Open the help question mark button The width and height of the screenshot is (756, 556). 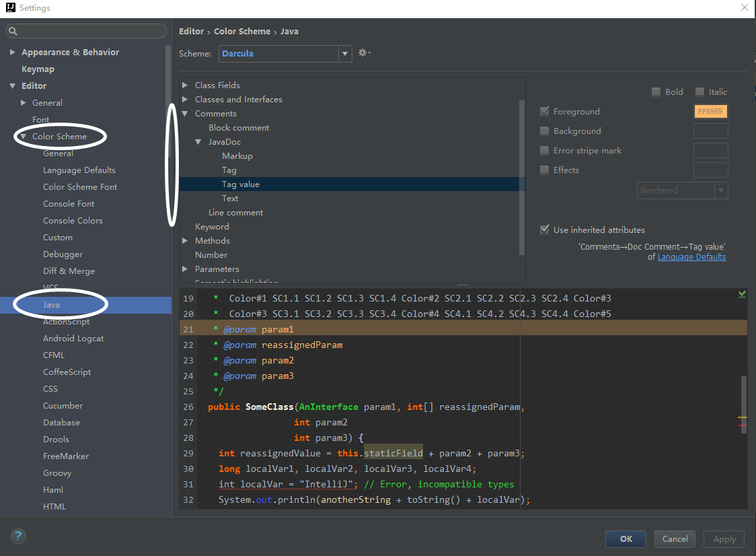[x=18, y=536]
